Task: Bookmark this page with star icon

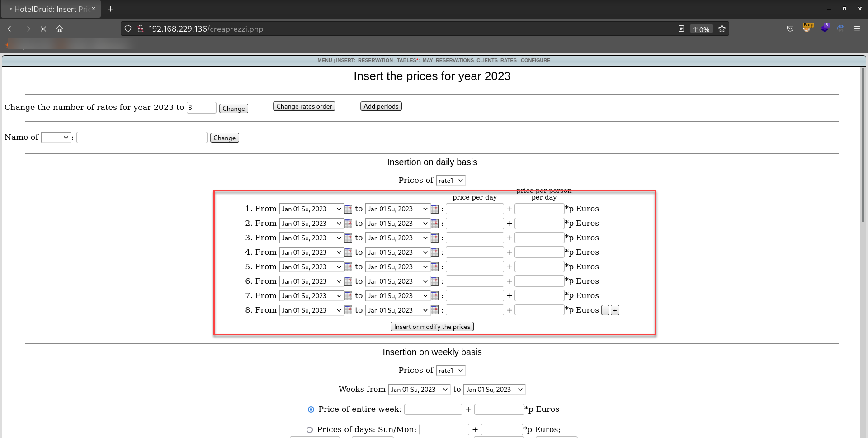Action: click(722, 29)
